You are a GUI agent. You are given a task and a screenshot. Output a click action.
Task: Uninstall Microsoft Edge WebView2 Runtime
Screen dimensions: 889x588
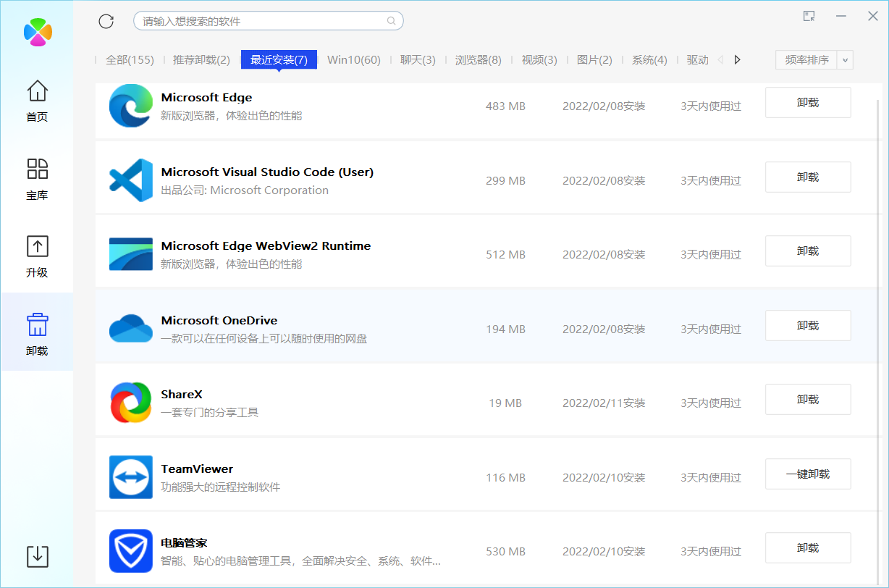click(x=808, y=251)
